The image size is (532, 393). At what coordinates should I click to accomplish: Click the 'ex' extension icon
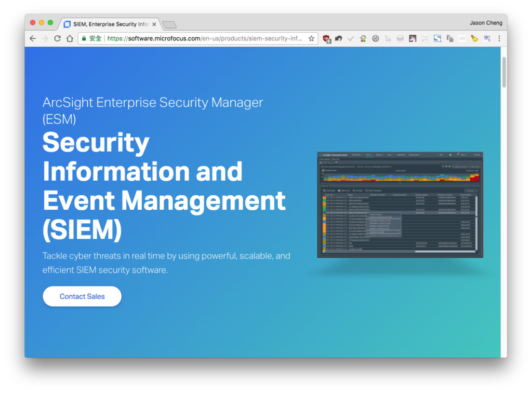[x=462, y=38]
